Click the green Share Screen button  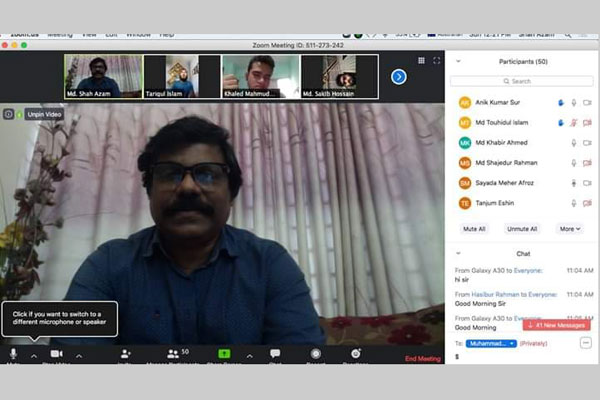pyautogui.click(x=224, y=354)
